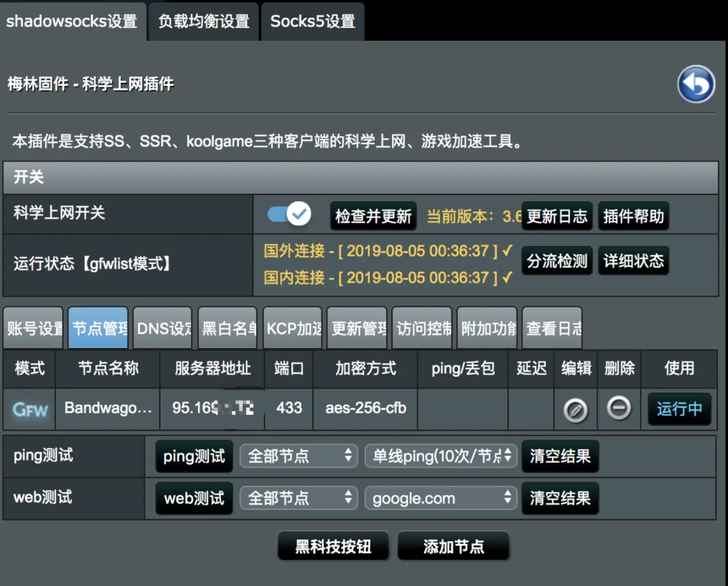Click the 黑科技按钮 button
The width and height of the screenshot is (728, 586).
click(333, 546)
